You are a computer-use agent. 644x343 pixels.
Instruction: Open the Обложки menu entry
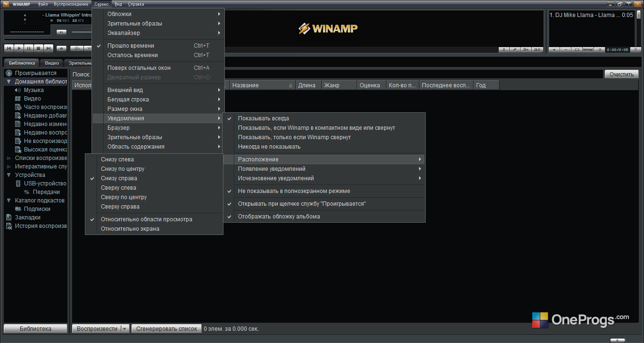point(158,14)
